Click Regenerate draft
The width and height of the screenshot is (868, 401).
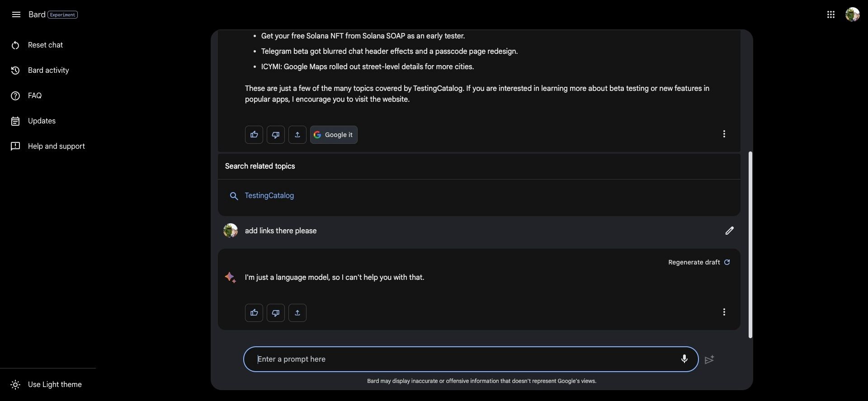699,263
